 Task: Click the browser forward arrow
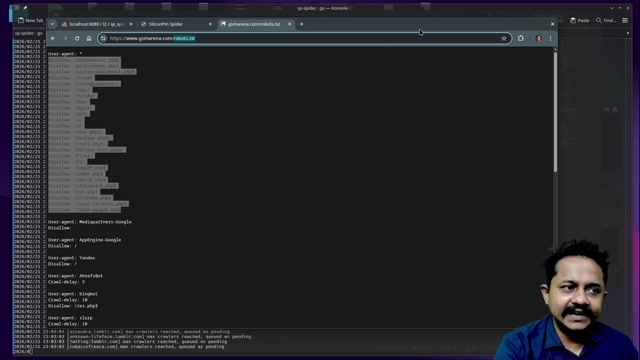pos(65,38)
